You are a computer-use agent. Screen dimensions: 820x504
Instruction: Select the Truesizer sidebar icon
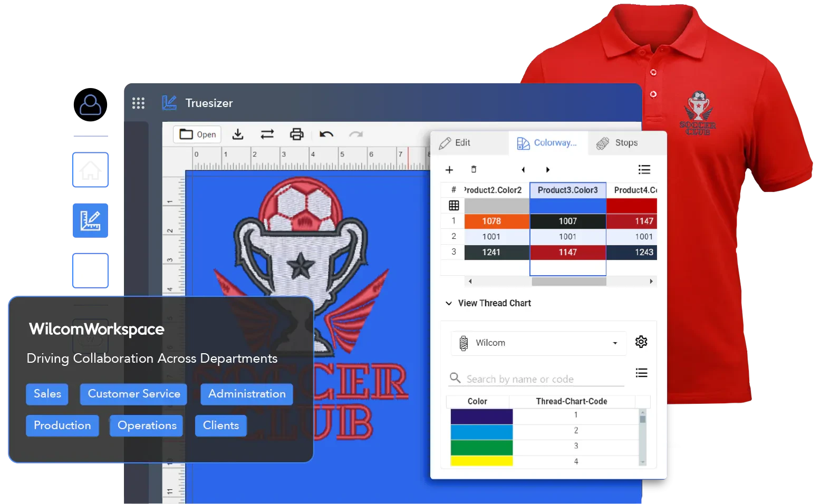click(x=90, y=220)
